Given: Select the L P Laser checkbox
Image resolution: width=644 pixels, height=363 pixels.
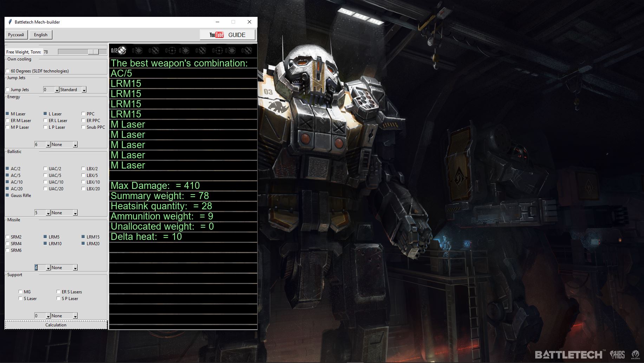Looking at the screenshot, I should point(45,127).
